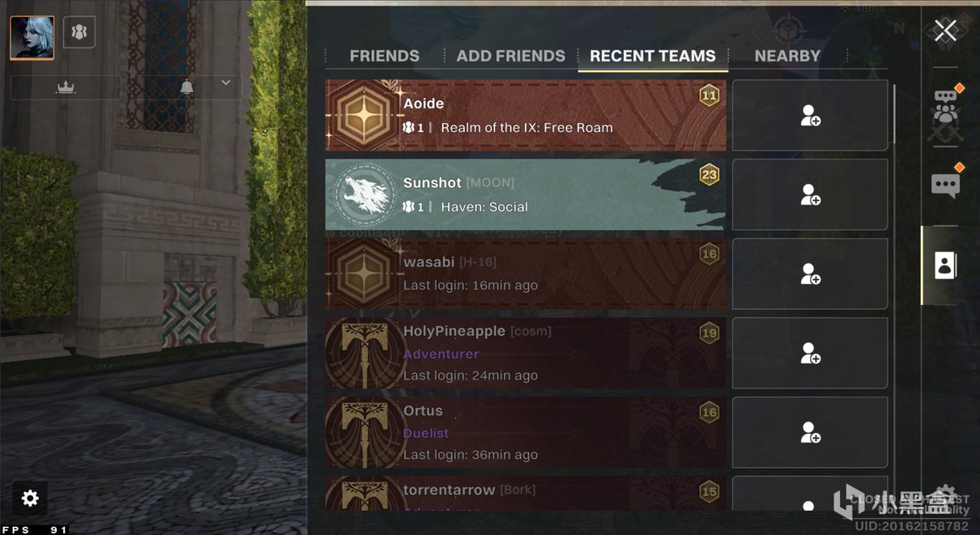Switch to the ADD FRIENDS tab

(511, 56)
